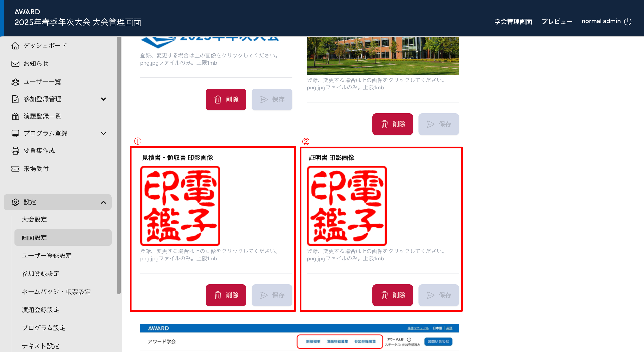Open the 学会管理画面 header link

coord(513,21)
